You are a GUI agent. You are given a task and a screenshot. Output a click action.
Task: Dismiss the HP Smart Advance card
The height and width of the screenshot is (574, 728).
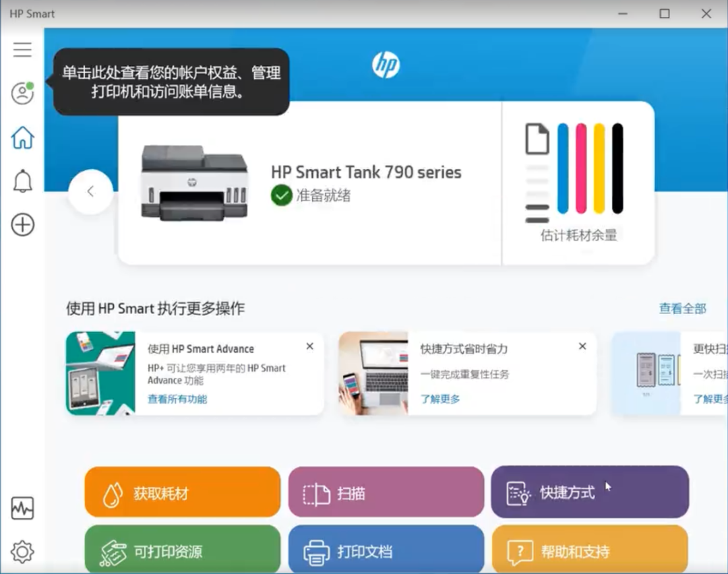(x=309, y=346)
